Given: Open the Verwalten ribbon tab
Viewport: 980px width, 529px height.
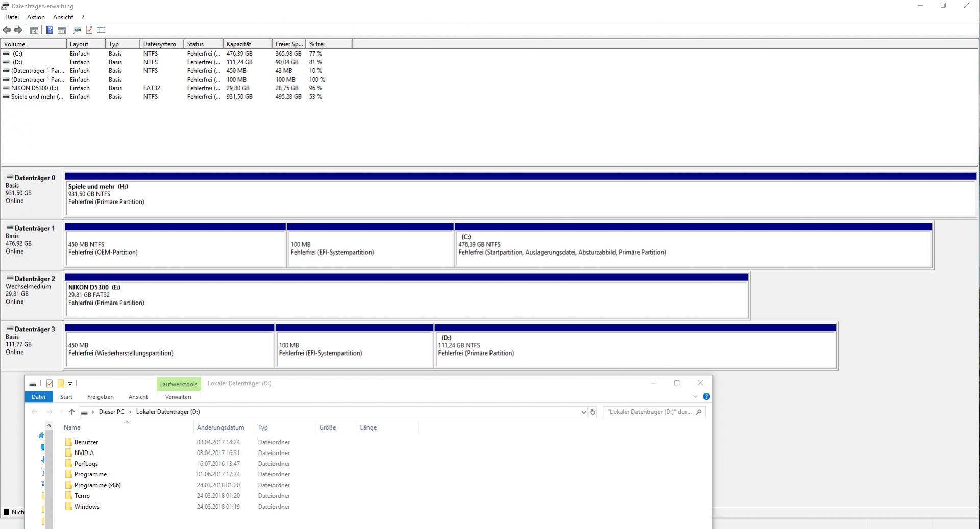Looking at the screenshot, I should pyautogui.click(x=178, y=397).
